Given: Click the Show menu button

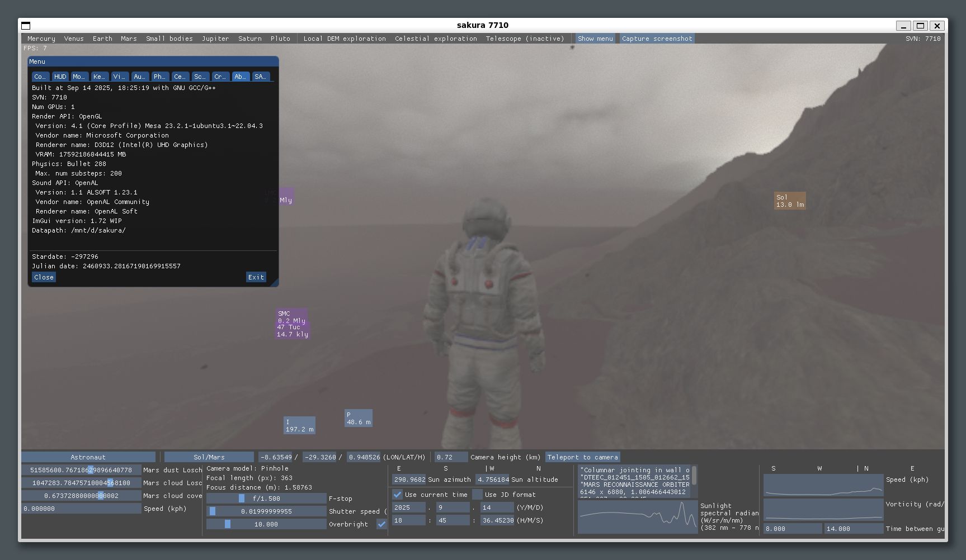Looking at the screenshot, I should click(x=595, y=39).
